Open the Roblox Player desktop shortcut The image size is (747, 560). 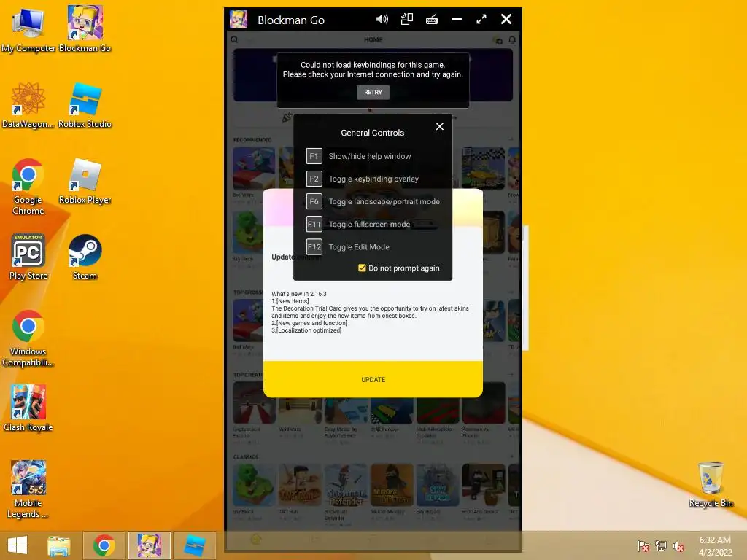tap(85, 181)
